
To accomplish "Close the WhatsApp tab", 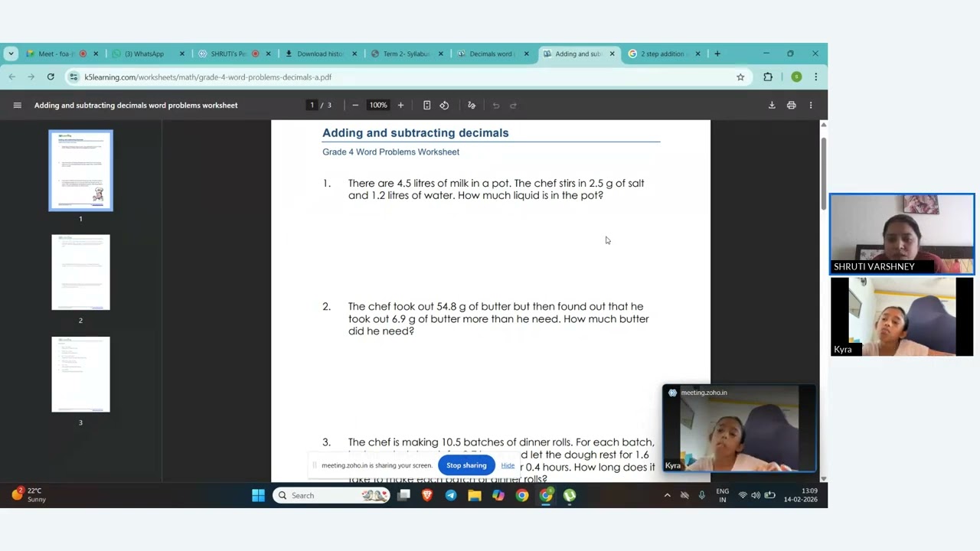I will tap(181, 54).
